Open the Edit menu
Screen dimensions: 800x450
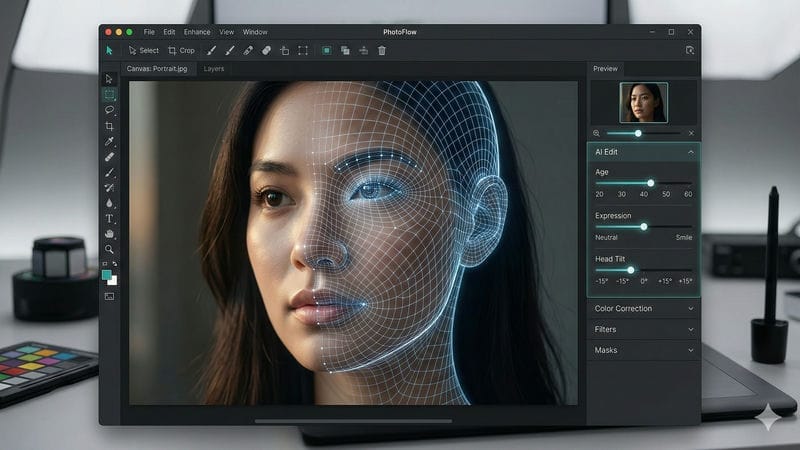[169, 32]
